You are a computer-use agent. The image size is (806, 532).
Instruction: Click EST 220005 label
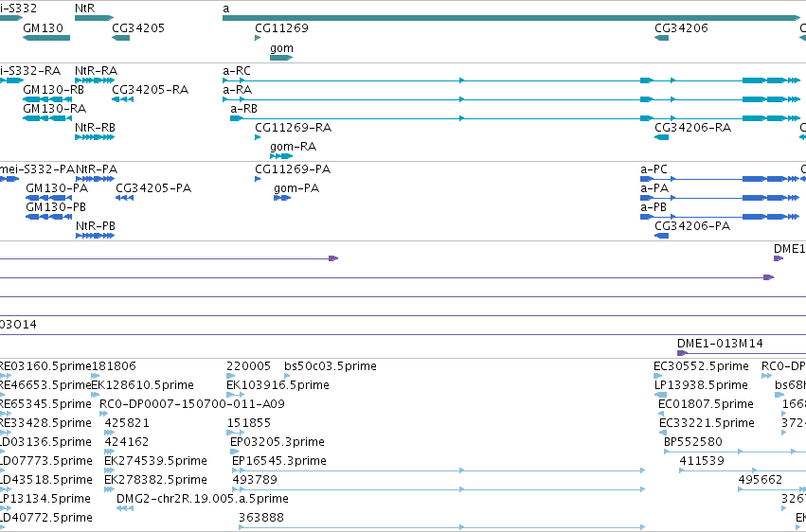point(249,366)
